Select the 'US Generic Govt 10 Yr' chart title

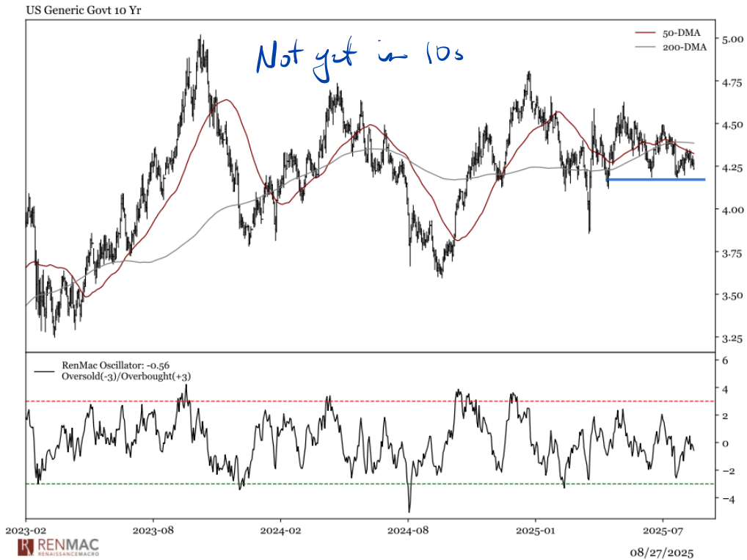pos(73,11)
